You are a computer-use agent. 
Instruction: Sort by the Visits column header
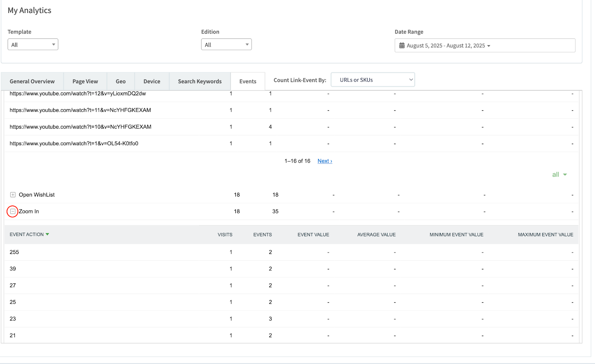point(225,235)
